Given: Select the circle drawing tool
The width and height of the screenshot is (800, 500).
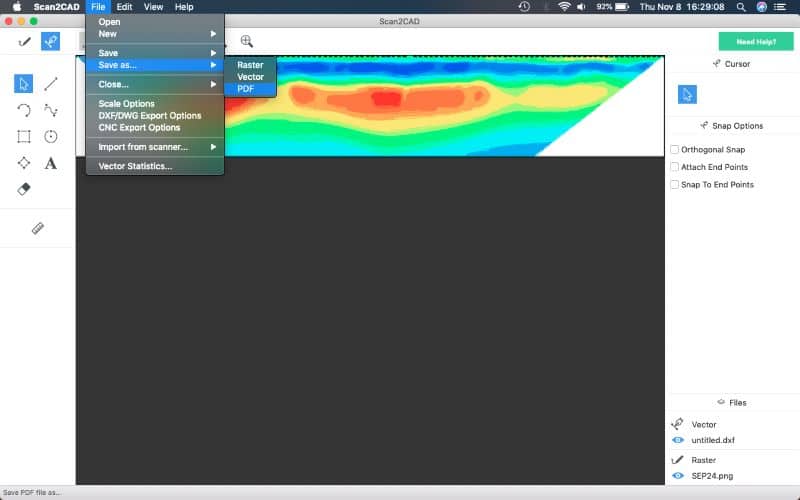Looking at the screenshot, I should pos(51,137).
